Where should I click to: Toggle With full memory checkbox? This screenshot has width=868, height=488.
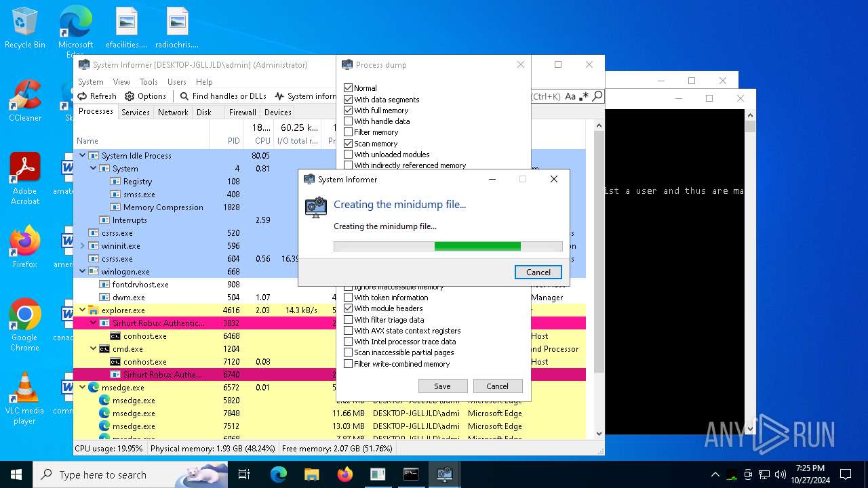click(x=348, y=110)
